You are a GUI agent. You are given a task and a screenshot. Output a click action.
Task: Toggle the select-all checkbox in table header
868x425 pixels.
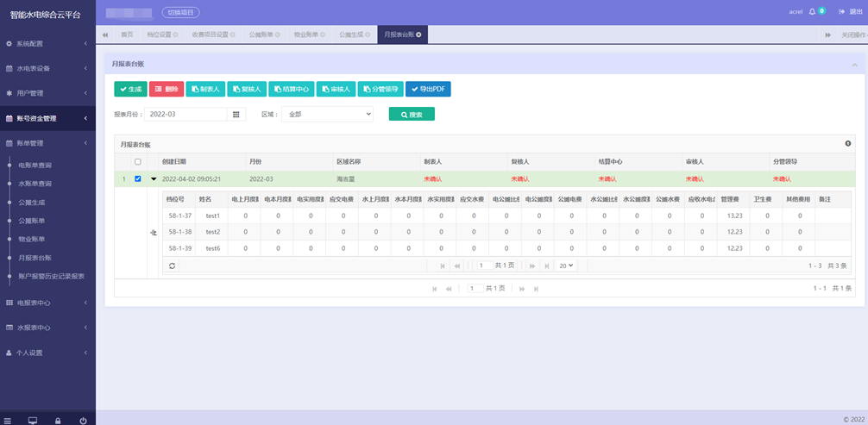(138, 161)
